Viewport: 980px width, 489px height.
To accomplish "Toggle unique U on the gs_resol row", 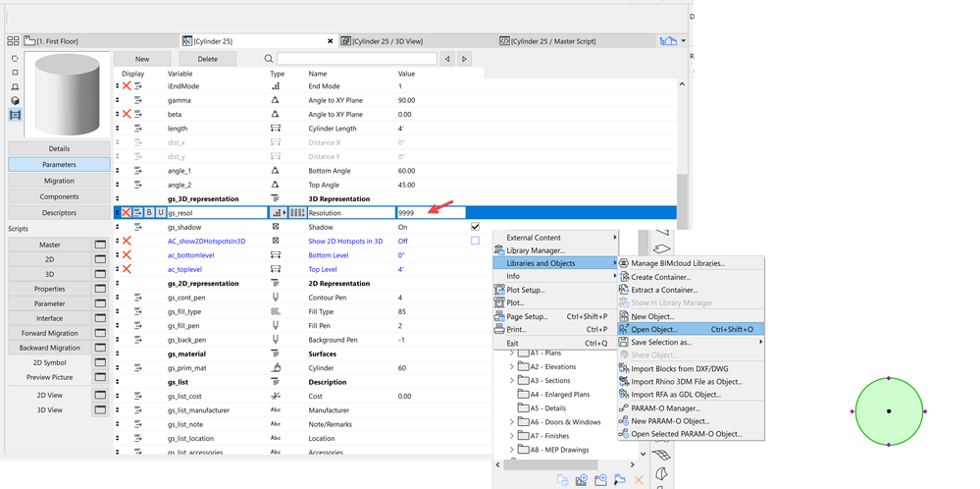I will click(161, 213).
